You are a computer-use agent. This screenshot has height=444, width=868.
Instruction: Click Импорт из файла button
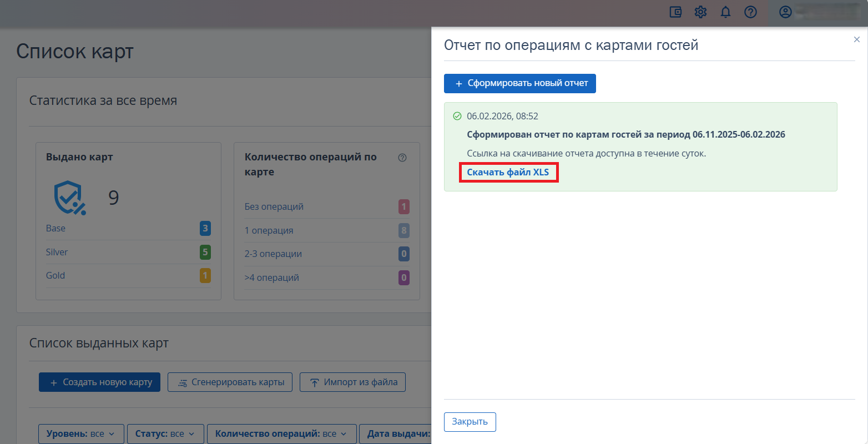352,382
